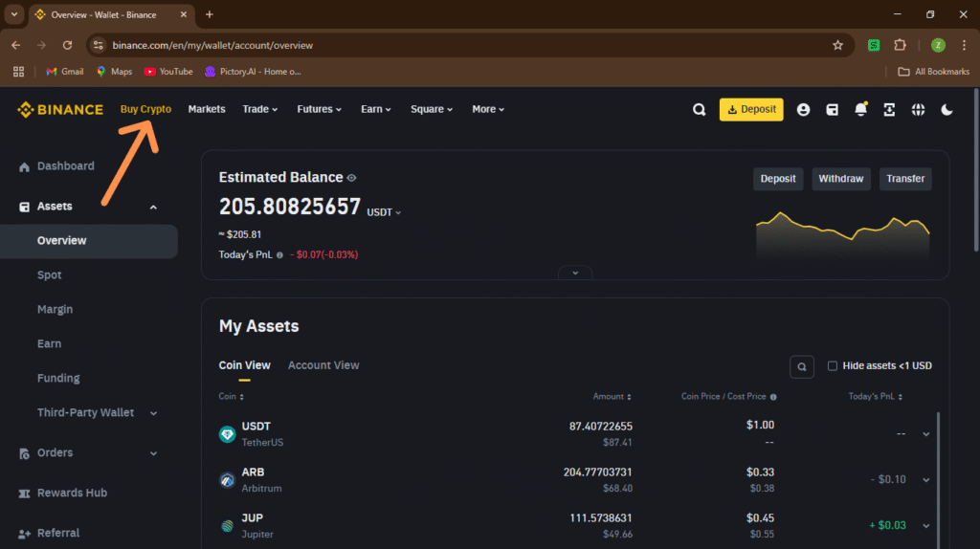The image size is (980, 549).
Task: Click the Withdraw button
Action: pos(840,179)
